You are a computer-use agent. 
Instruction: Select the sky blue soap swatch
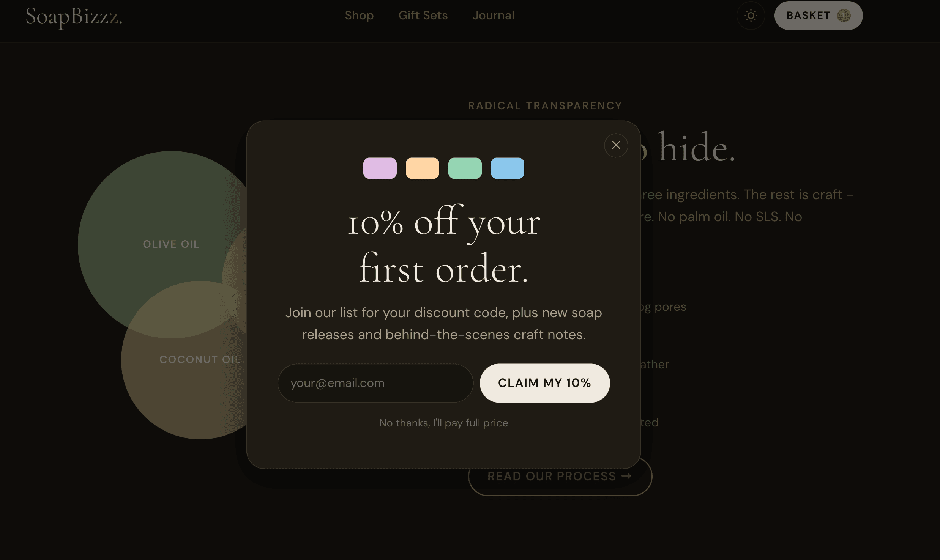[x=507, y=168]
